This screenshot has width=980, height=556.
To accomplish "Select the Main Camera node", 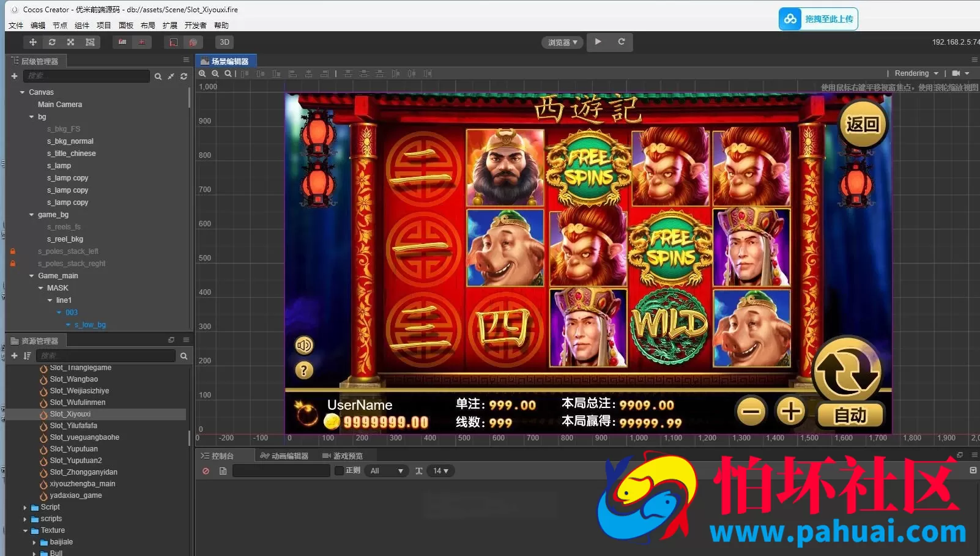I will (60, 105).
